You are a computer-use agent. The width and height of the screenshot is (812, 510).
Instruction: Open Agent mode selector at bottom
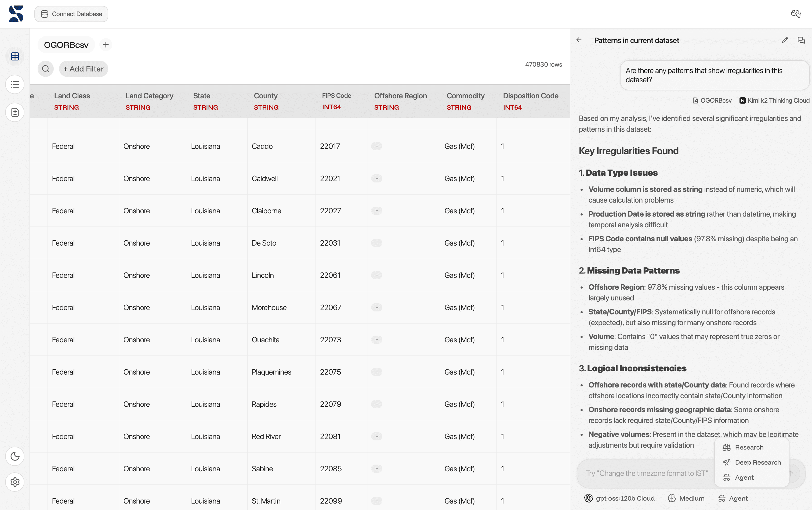point(733,498)
